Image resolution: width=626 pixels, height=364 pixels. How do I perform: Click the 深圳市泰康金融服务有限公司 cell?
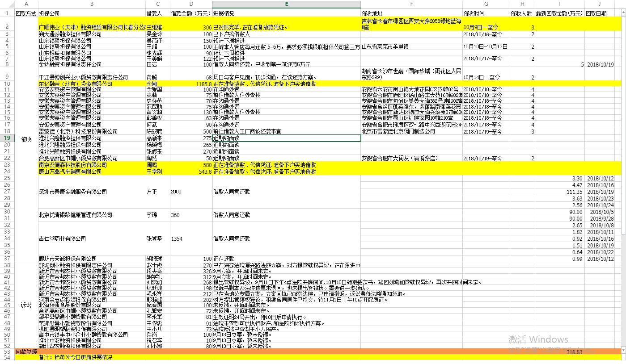[x=73, y=192]
